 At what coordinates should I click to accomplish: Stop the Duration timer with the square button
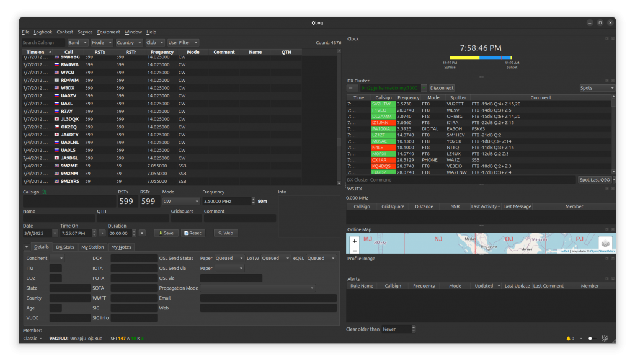[x=141, y=233]
